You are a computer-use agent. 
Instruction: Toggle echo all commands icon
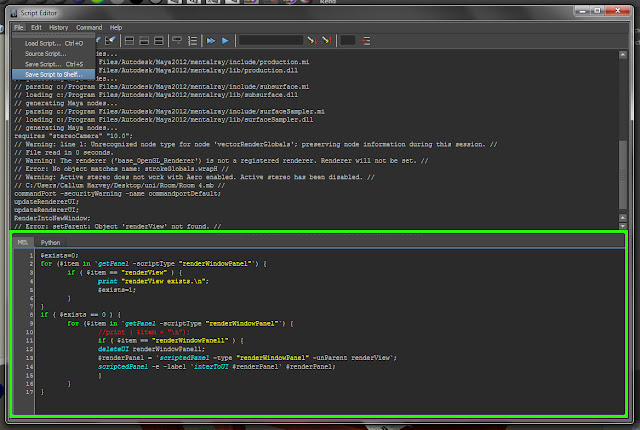[x=177, y=40]
